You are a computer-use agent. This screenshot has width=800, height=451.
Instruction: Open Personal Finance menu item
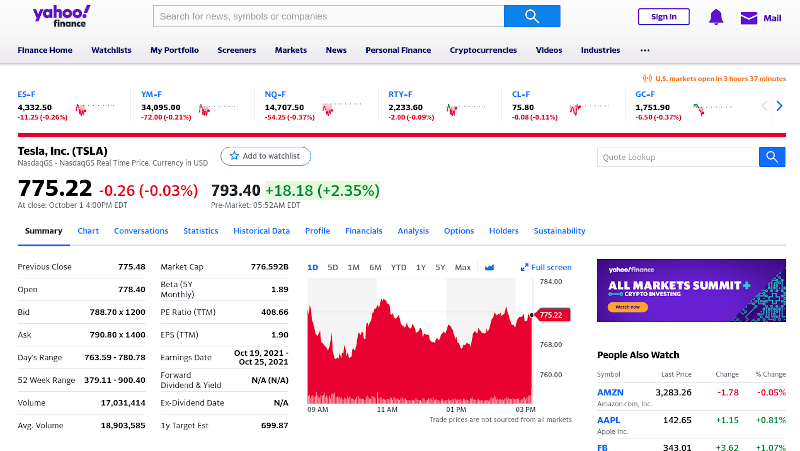[x=398, y=50]
